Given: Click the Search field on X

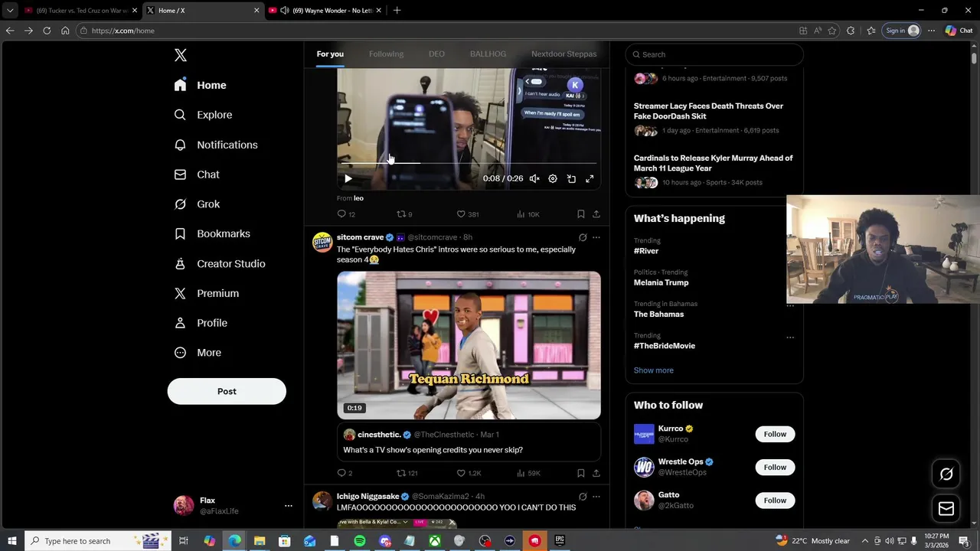Looking at the screenshot, I should click(714, 54).
